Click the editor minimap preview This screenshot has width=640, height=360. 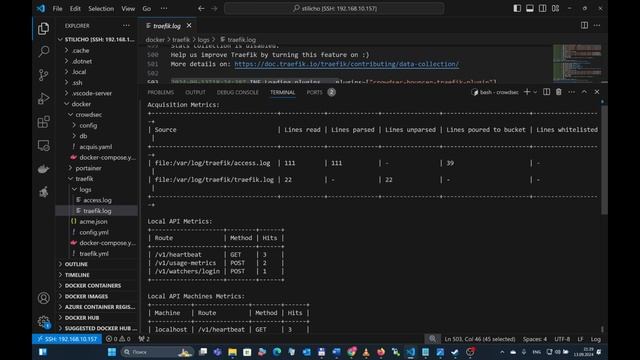click(577, 62)
